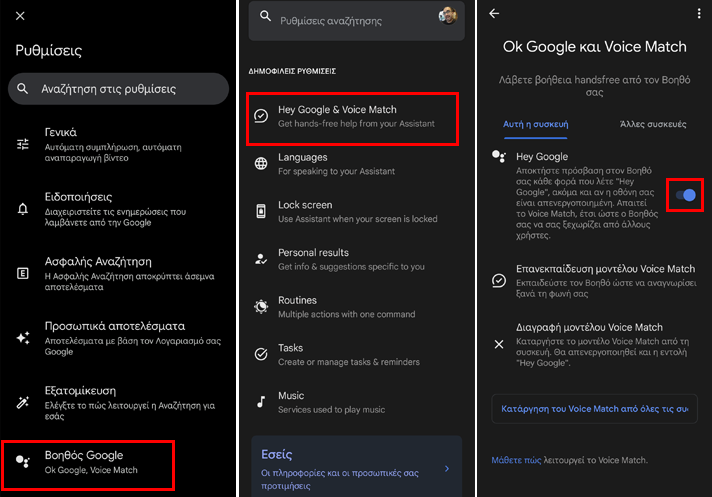712x497 pixels.
Task: Open Languages assistant setting
Action: point(356,164)
